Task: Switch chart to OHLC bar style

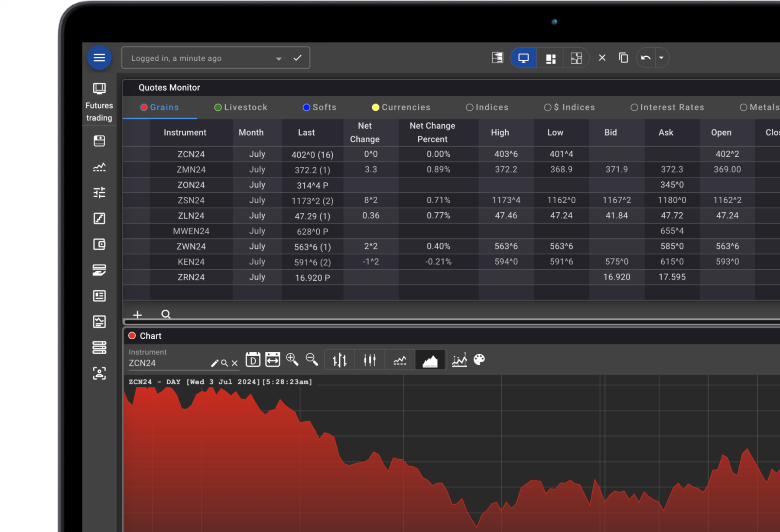Action: tap(339, 360)
